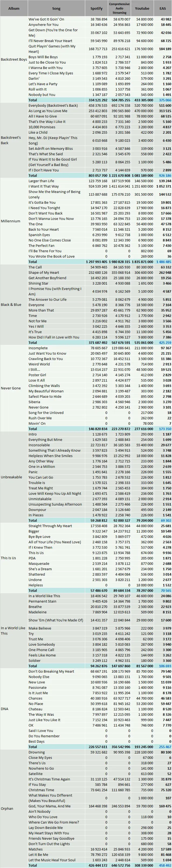Image resolution: width=172 pixels, height=868 pixels.
Task: Click song Helpless When She Smiles
Action: [x=50, y=456]
